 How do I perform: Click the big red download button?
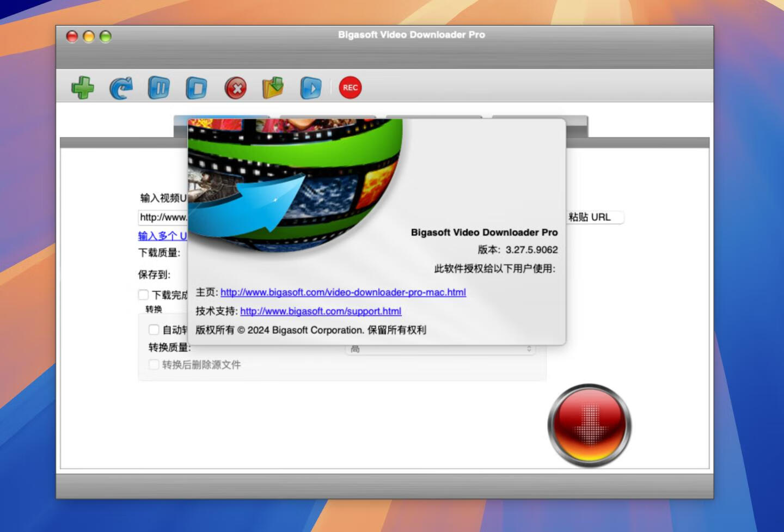pyautogui.click(x=590, y=425)
